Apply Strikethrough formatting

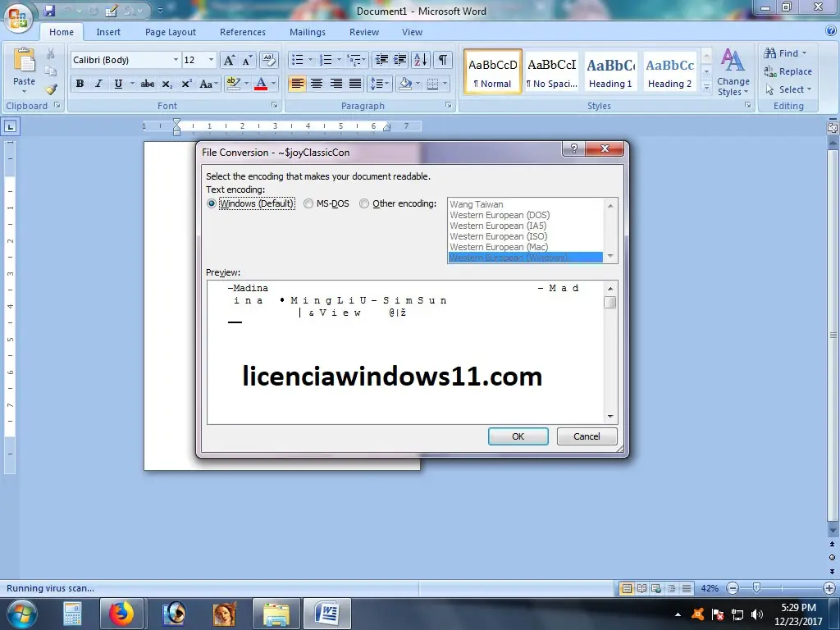coord(148,84)
